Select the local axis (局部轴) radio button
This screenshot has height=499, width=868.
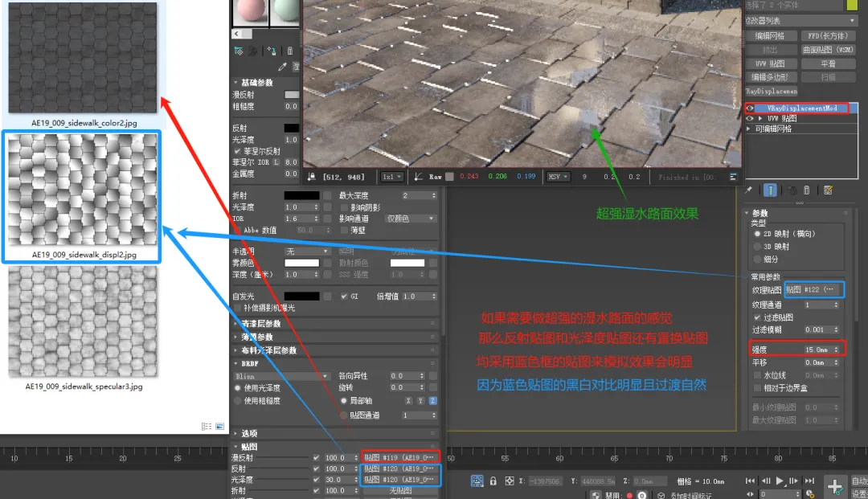click(344, 400)
